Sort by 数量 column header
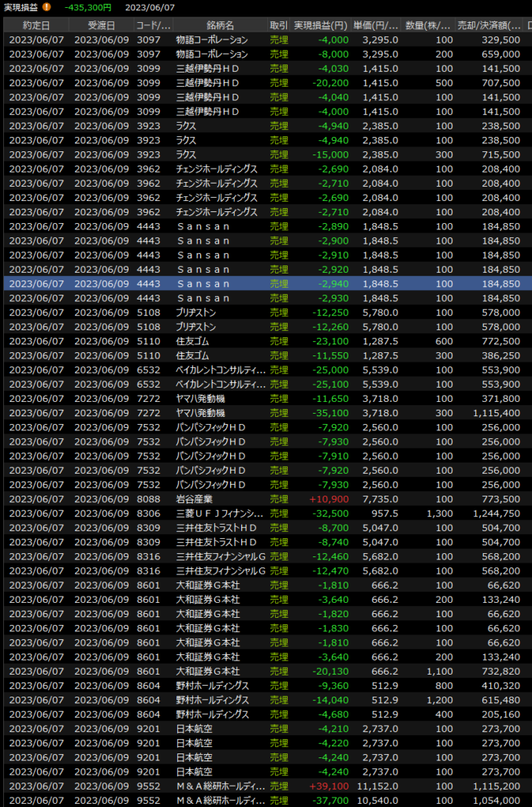The image size is (532, 807). tap(430, 24)
